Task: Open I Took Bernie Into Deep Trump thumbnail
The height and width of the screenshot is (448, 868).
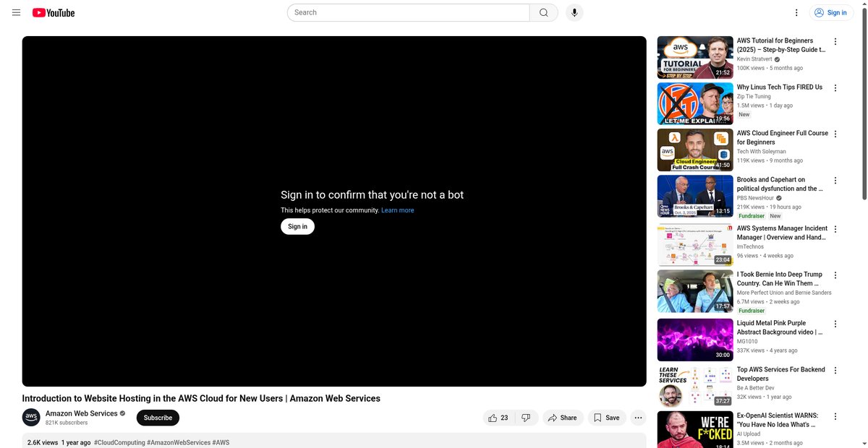Action: click(695, 291)
